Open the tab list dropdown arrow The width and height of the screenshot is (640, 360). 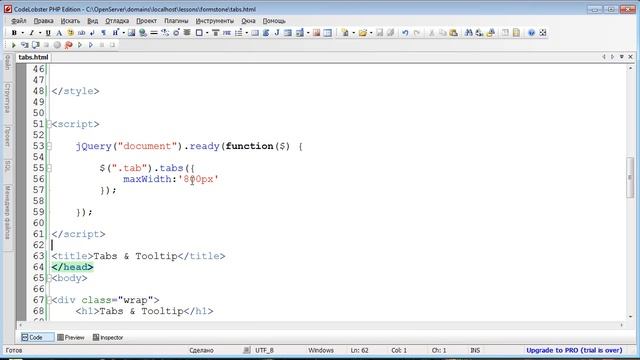[622, 57]
